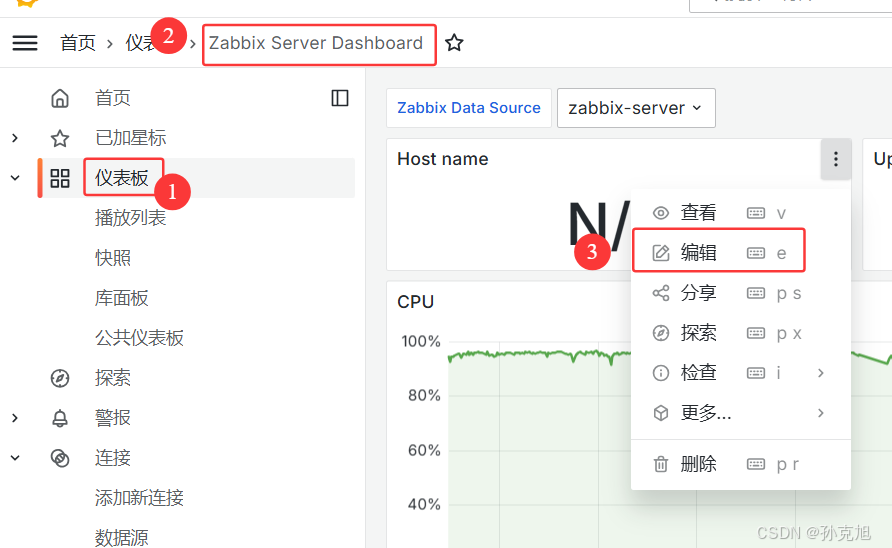Image resolution: width=892 pixels, height=548 pixels.
Task: Click the eye icon beside 查看
Action: pos(660,213)
